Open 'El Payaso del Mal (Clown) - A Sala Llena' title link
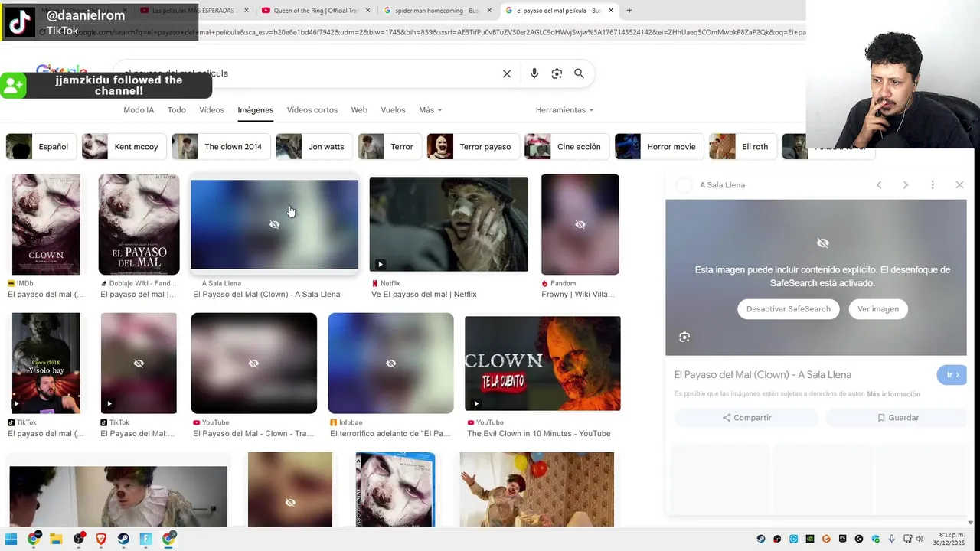 pos(266,295)
